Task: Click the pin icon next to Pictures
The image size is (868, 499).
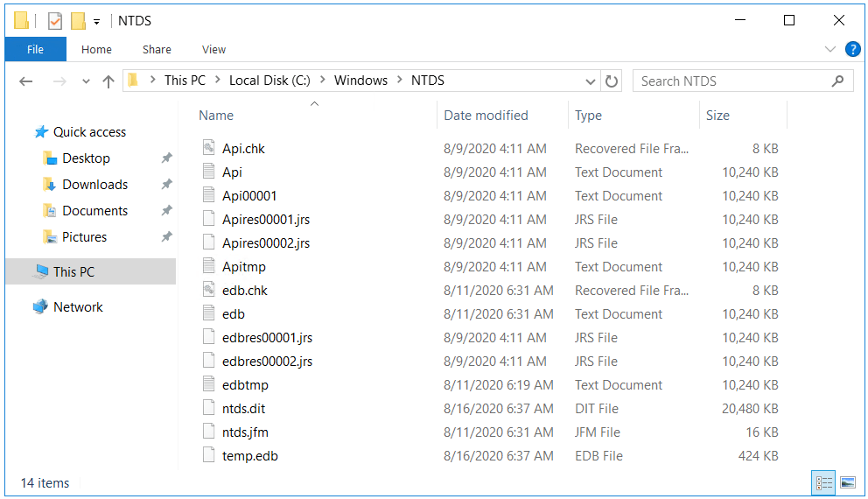Action: click(166, 237)
